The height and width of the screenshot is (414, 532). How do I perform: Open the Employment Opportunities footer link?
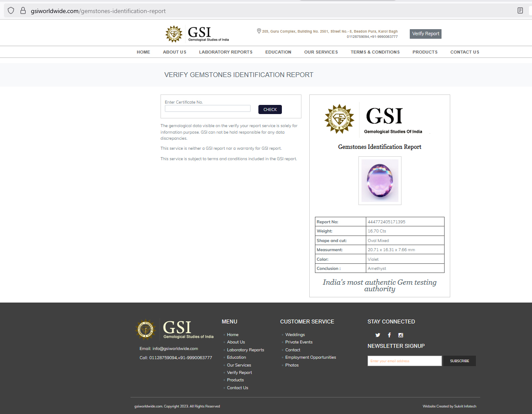coord(311,357)
